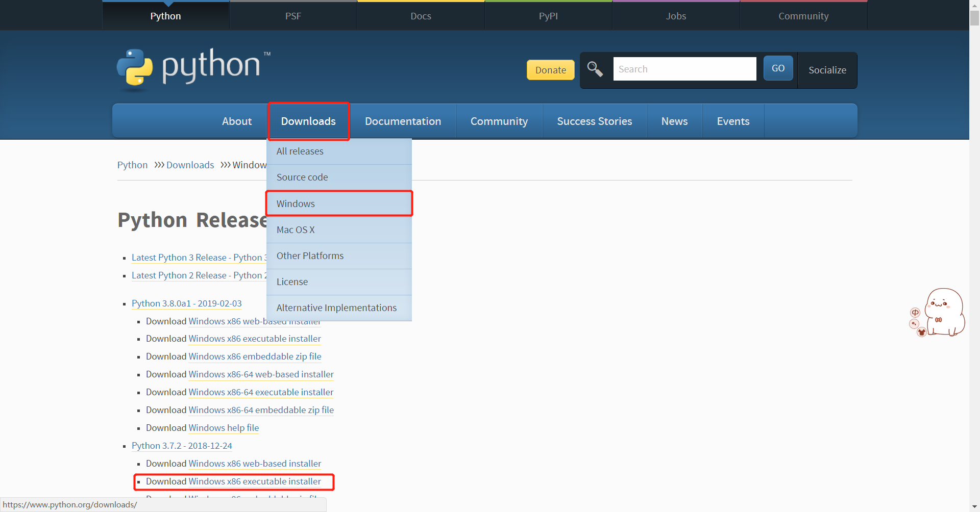This screenshot has width=980, height=512.
Task: Download 3.8.0a1 Windows x86 embeddable zip file
Action: [255, 356]
